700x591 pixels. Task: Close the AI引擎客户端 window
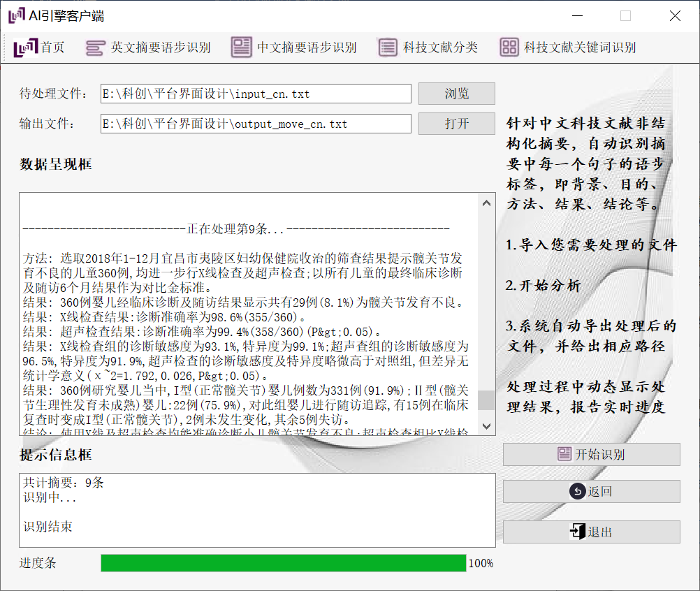[x=674, y=16]
